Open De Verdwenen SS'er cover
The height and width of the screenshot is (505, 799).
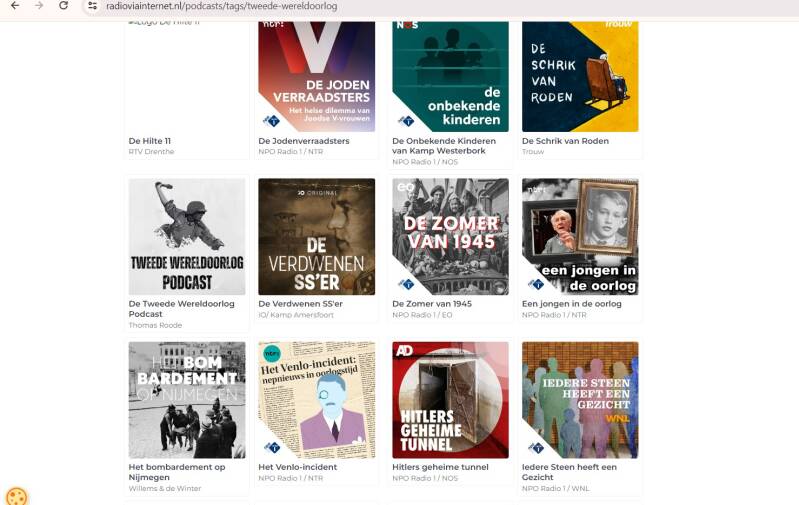click(316, 236)
